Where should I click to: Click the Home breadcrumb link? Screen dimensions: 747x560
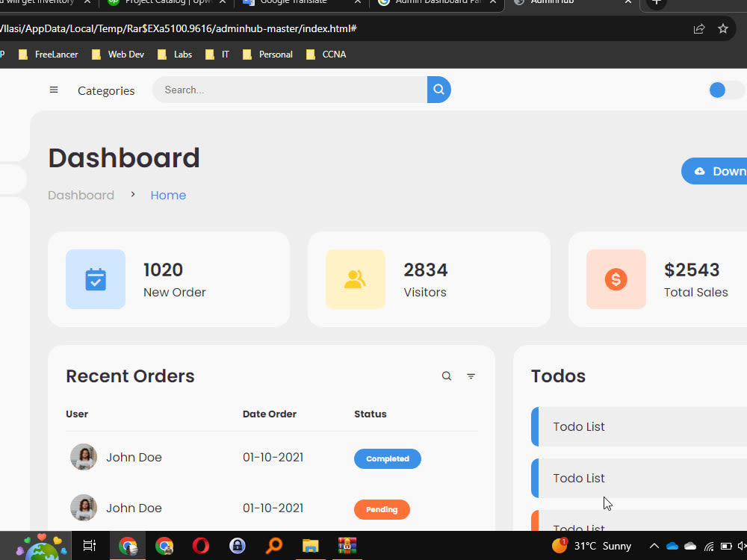tap(167, 195)
